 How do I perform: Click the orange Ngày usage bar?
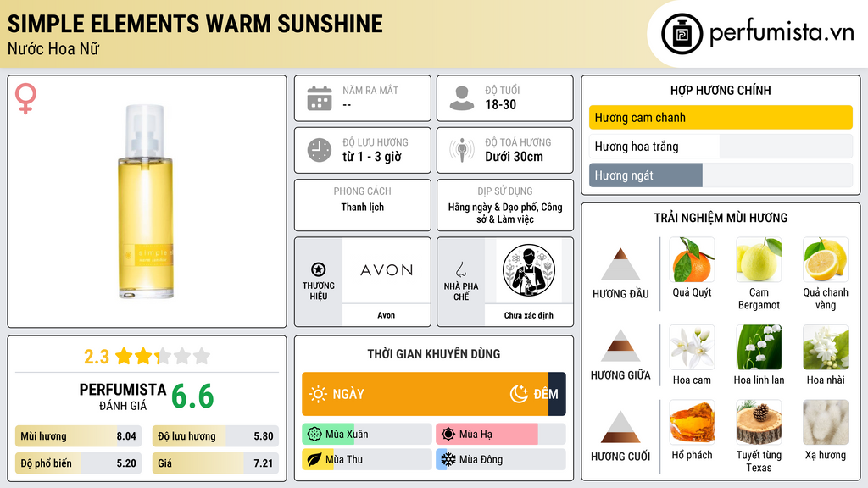pyautogui.click(x=426, y=394)
